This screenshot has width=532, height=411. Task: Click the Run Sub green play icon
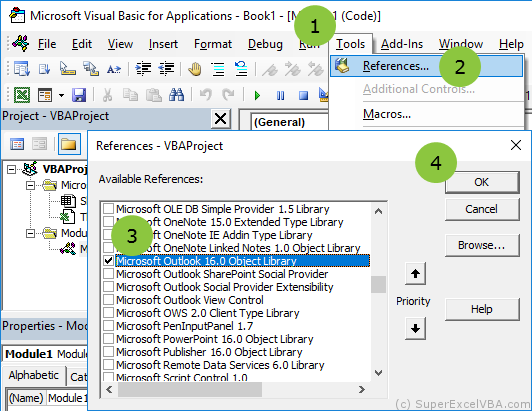pyautogui.click(x=257, y=95)
